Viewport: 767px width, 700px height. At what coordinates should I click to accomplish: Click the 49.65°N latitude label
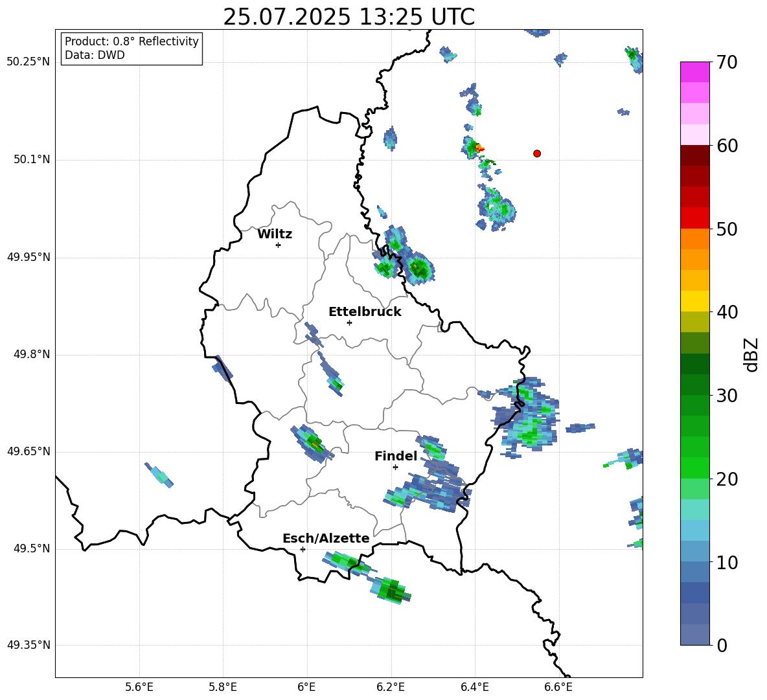(29, 452)
